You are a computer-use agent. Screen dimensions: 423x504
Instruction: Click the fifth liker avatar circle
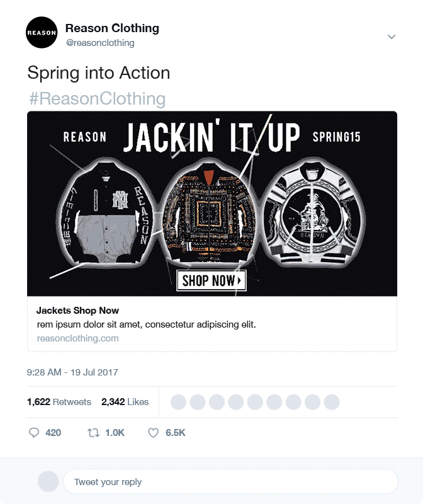[x=255, y=402]
